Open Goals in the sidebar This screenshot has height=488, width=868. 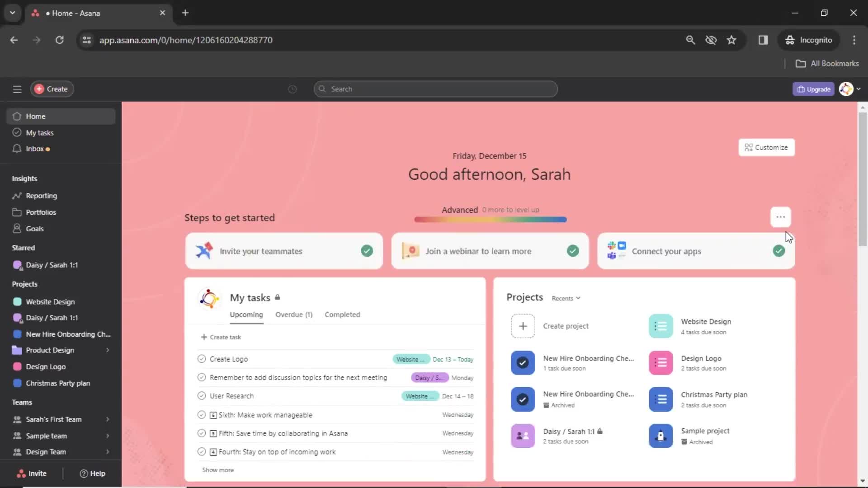(x=61, y=229)
